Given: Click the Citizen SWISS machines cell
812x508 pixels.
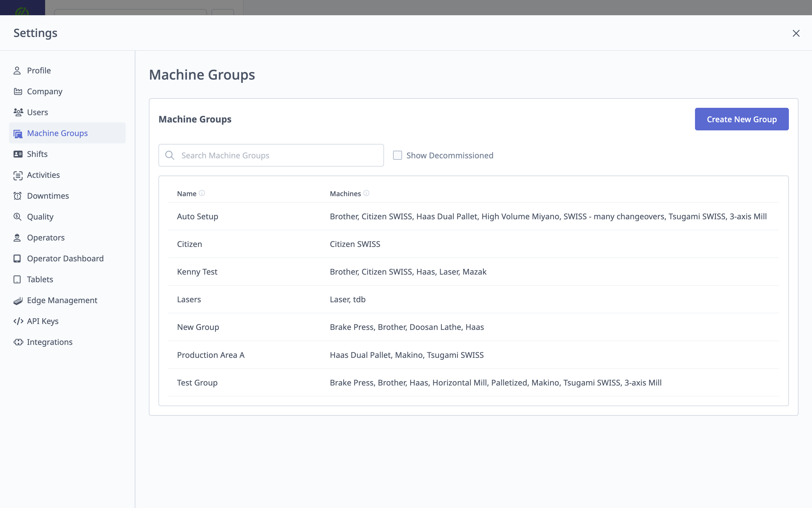Looking at the screenshot, I should 355,244.
